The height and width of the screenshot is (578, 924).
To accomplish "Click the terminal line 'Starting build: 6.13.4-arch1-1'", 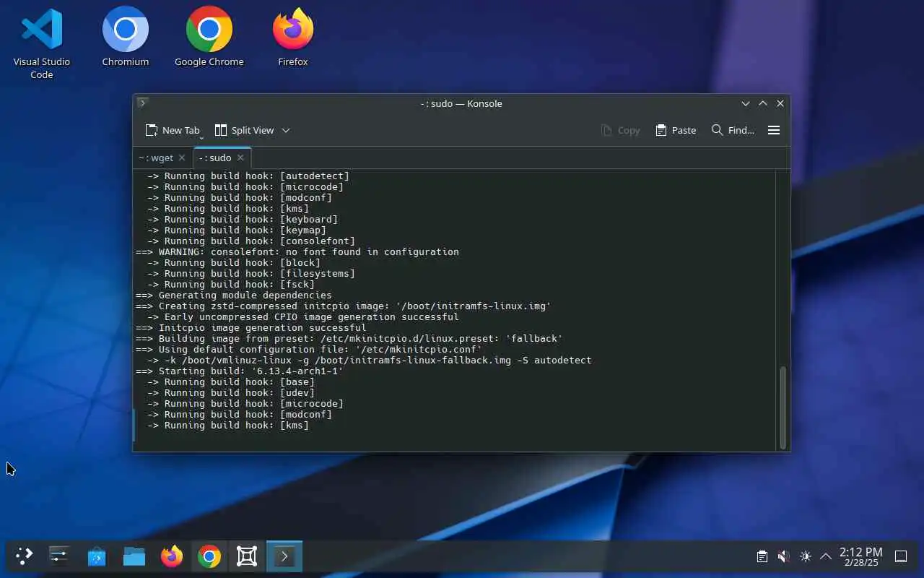I will 240,371.
